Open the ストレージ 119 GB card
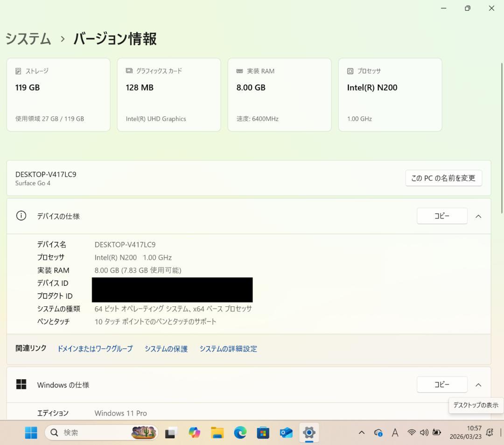Image resolution: width=504 pixels, height=445 pixels. 58,95
